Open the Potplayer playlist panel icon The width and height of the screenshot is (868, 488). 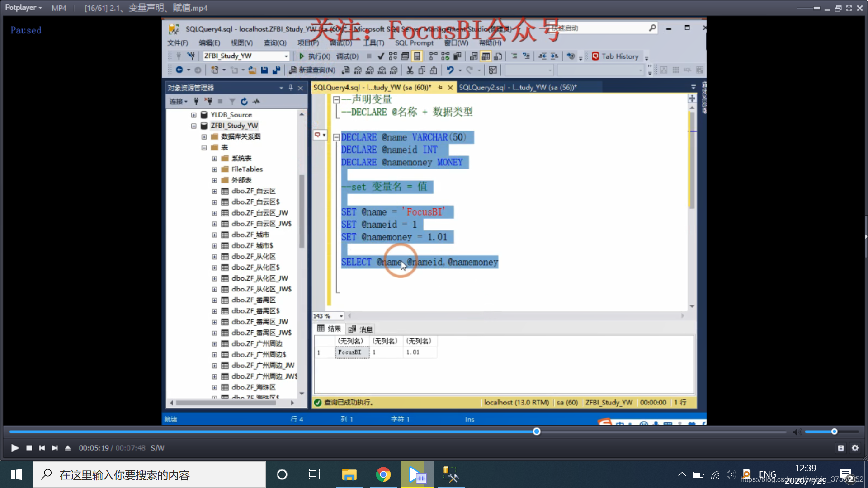840,448
